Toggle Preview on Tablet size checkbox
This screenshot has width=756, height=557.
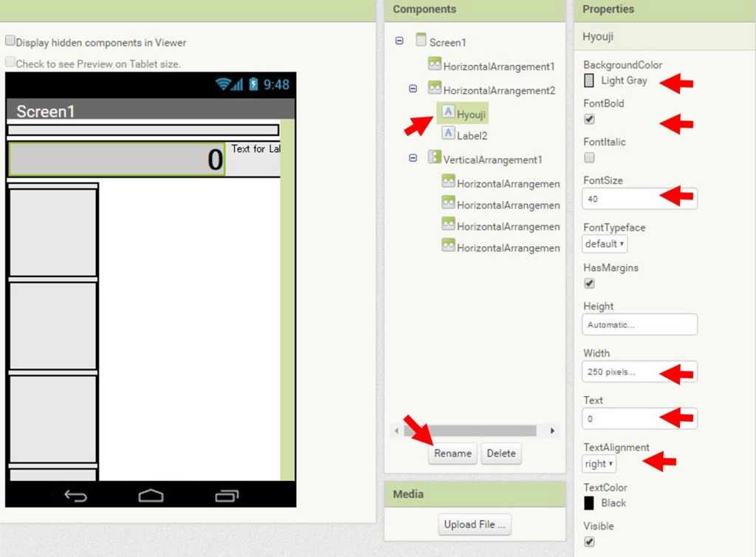coord(10,62)
